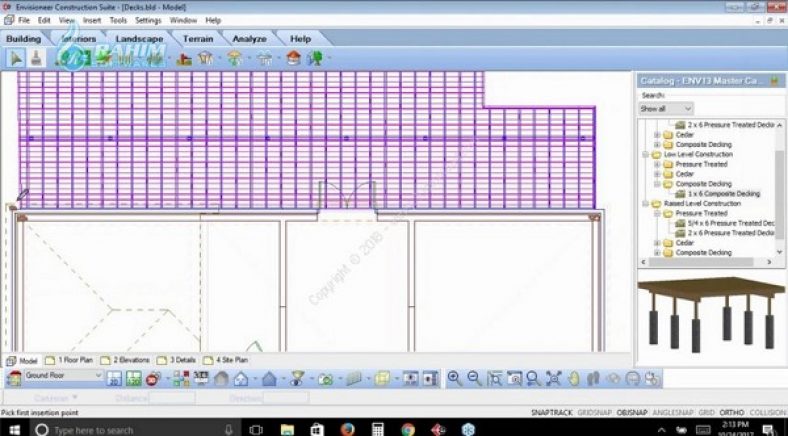Expand the Cedar folder above Composite Decking at top
The height and width of the screenshot is (436, 788).
pyautogui.click(x=657, y=135)
